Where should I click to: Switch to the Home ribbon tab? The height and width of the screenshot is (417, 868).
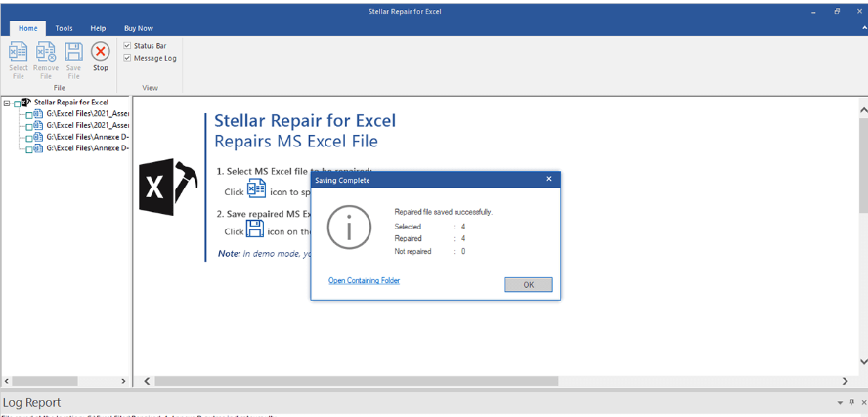[27, 28]
